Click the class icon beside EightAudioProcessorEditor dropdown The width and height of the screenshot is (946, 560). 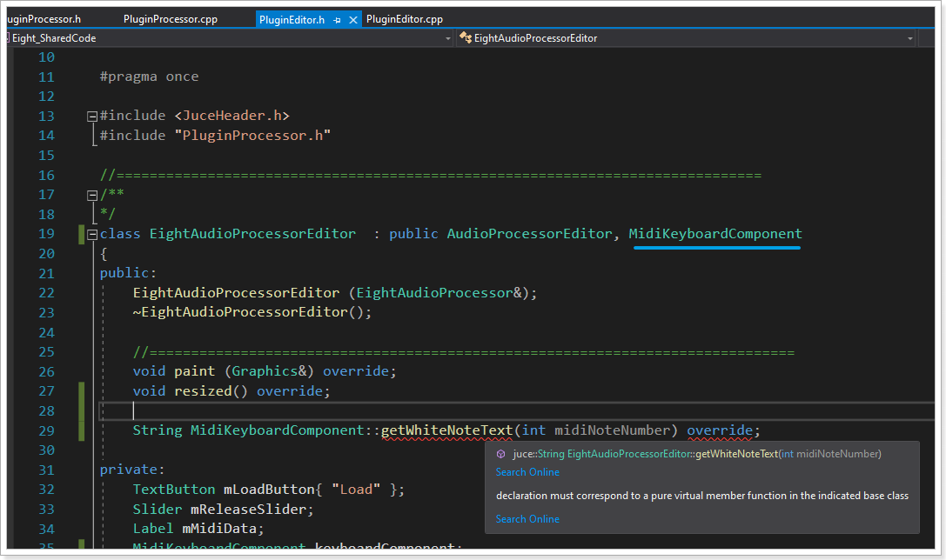pyautogui.click(x=466, y=38)
